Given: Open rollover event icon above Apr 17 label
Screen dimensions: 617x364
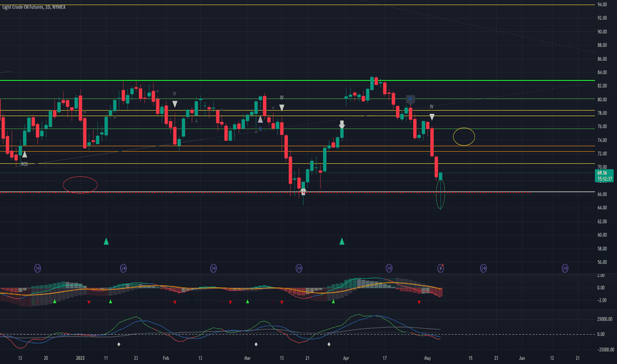Looking at the screenshot, I should click(389, 269).
